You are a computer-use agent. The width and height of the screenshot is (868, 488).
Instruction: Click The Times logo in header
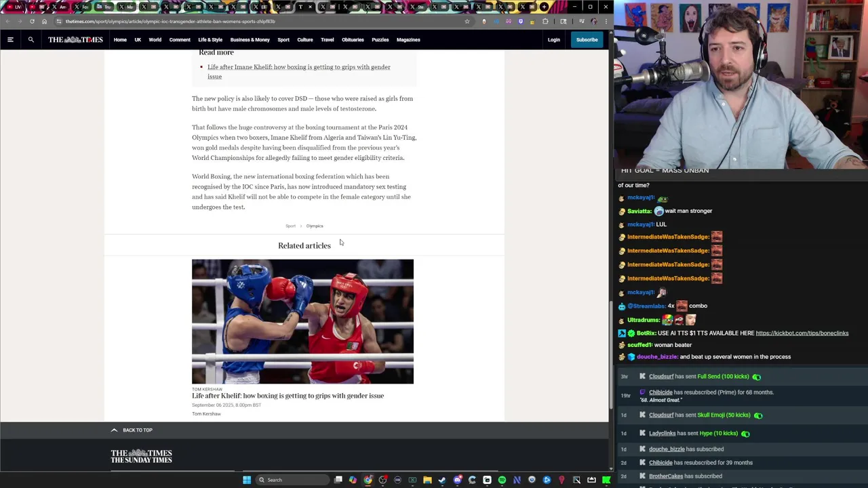coord(75,40)
